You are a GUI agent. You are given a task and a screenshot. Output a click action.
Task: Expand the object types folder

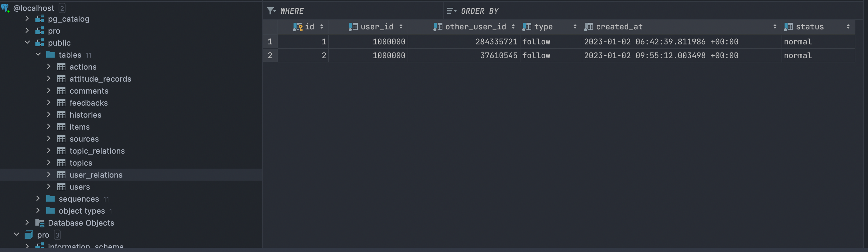click(x=38, y=211)
